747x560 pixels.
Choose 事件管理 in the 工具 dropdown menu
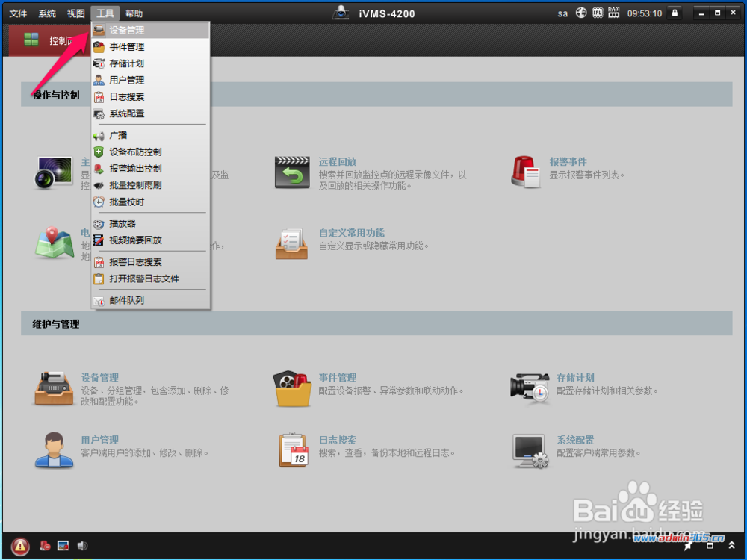coord(151,46)
